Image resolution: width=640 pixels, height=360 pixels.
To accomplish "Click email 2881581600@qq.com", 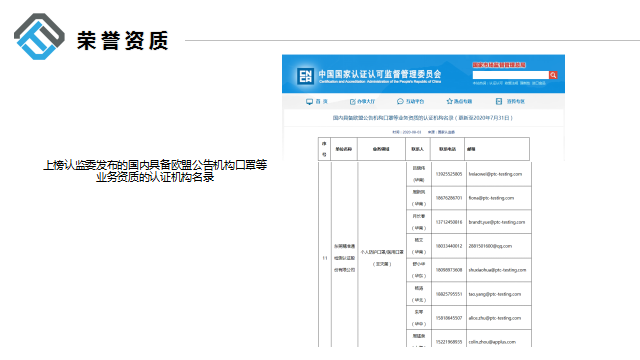I will coord(490,246).
